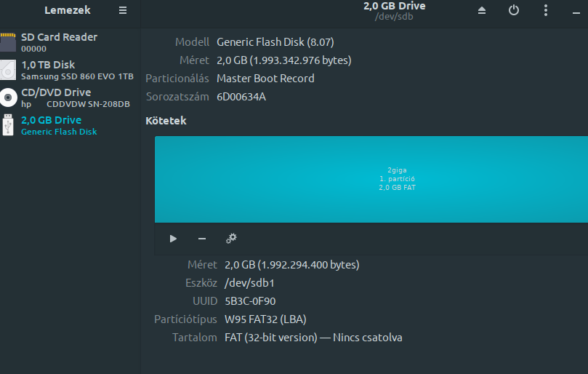This screenshot has width=588, height=374.
Task: Click the Lemezek title in the header
Action: 68,10
